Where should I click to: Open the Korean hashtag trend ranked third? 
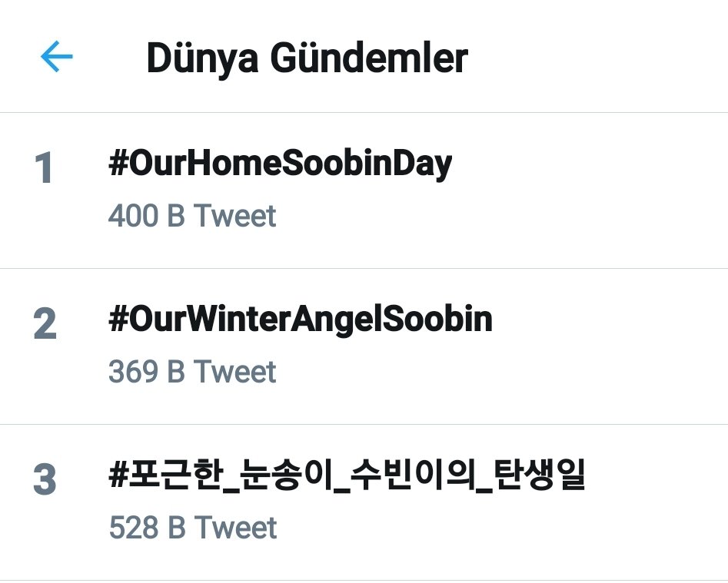click(x=347, y=475)
